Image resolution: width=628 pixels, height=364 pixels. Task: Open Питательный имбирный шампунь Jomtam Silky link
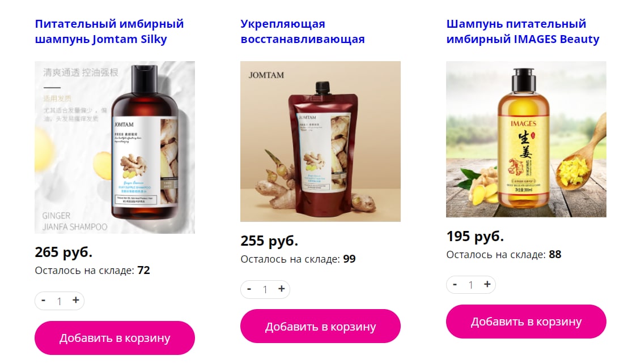pos(109,31)
